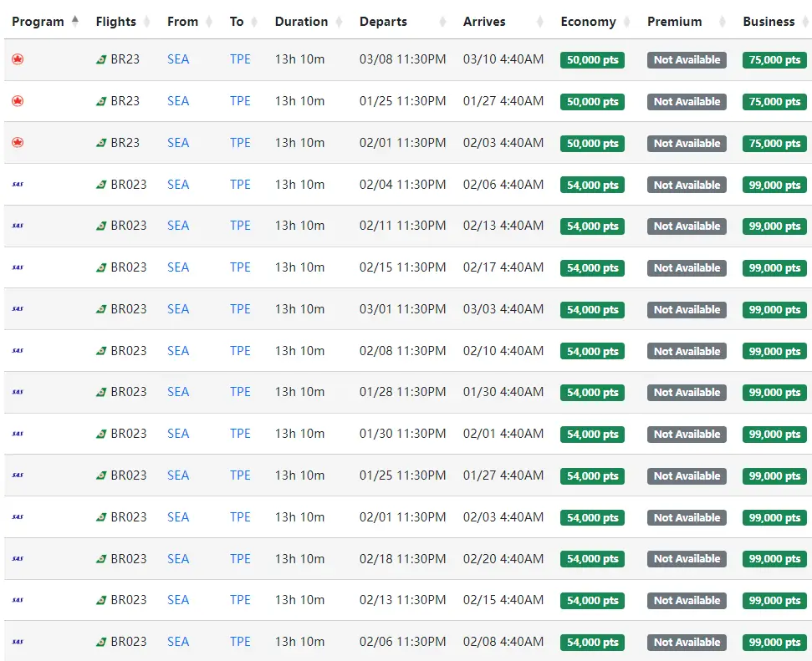Sort flights by the Arrives column header
The image size is (812, 661).
click(x=484, y=22)
